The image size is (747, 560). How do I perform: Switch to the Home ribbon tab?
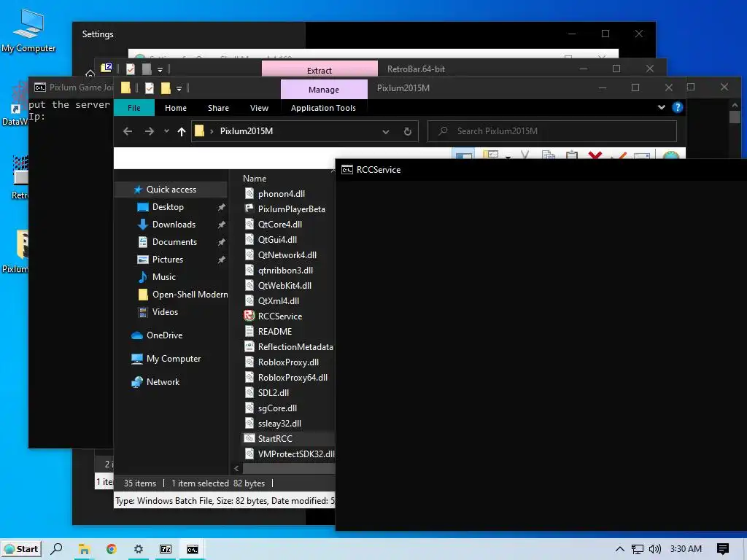176,108
